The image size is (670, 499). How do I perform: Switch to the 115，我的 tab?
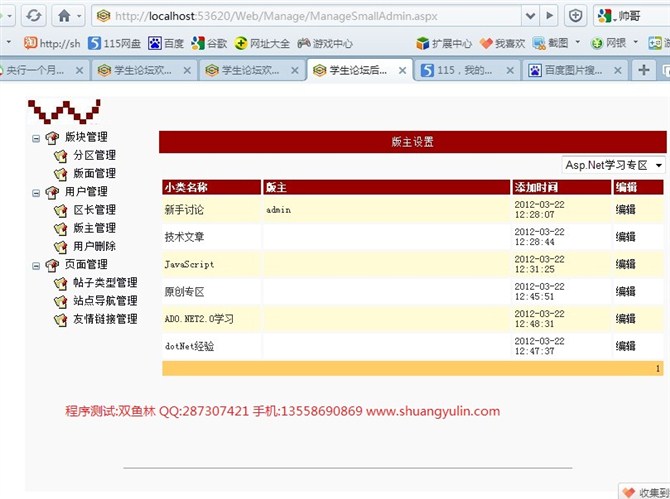467,70
